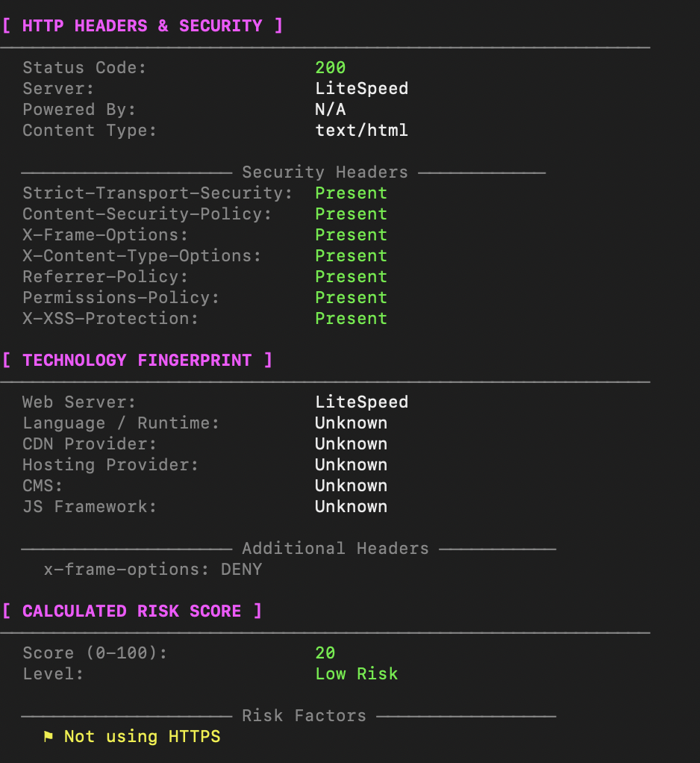This screenshot has height=763, width=700.
Task: Click the CALCULATED RISK SCORE heading
Action: [132, 611]
